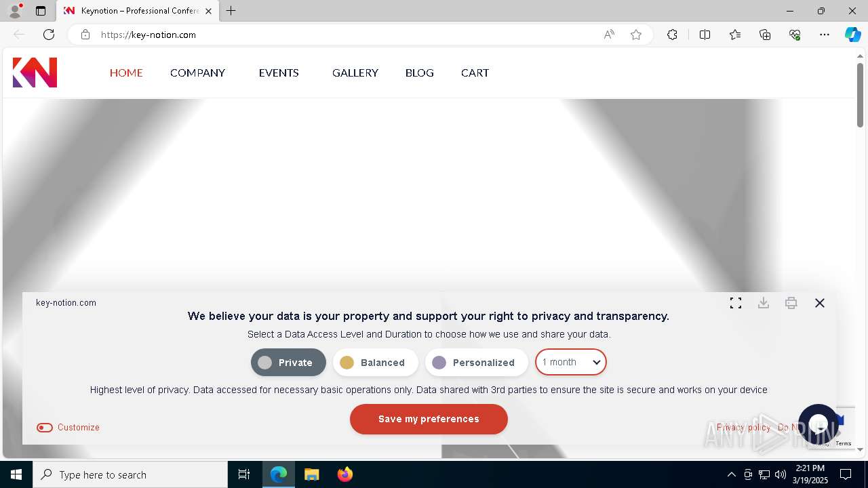The width and height of the screenshot is (868, 488).
Task: Click the Keynotion KN logo
Action: pos(35,73)
